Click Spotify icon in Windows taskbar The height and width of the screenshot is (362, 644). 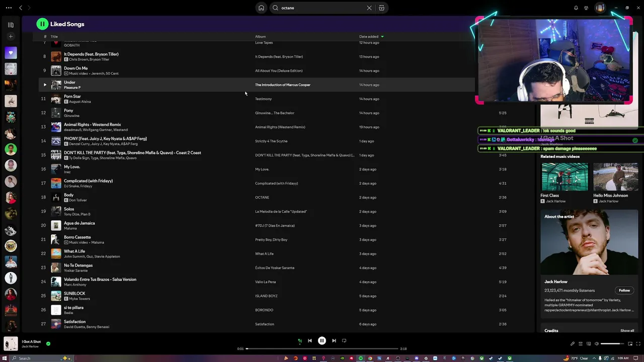coord(360,358)
